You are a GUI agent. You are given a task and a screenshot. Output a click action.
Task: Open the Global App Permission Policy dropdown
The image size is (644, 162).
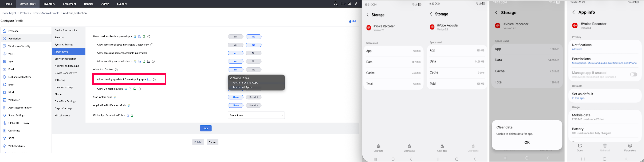256,115
